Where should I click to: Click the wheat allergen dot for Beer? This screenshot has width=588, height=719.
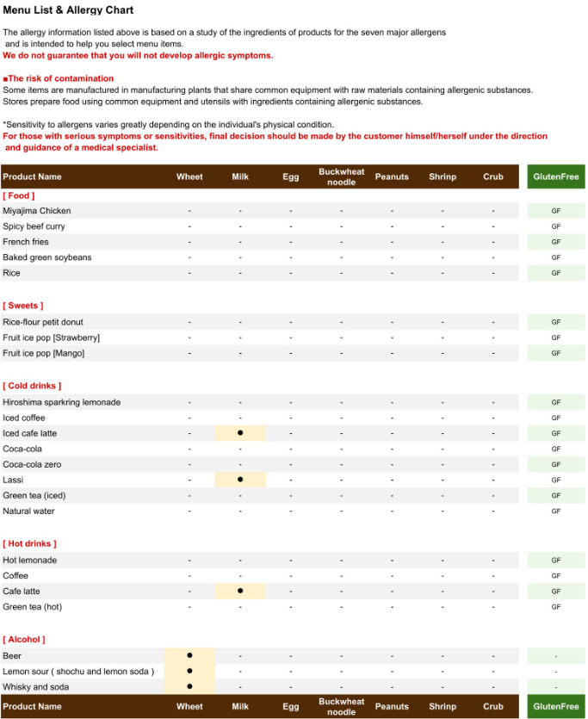pos(189,656)
